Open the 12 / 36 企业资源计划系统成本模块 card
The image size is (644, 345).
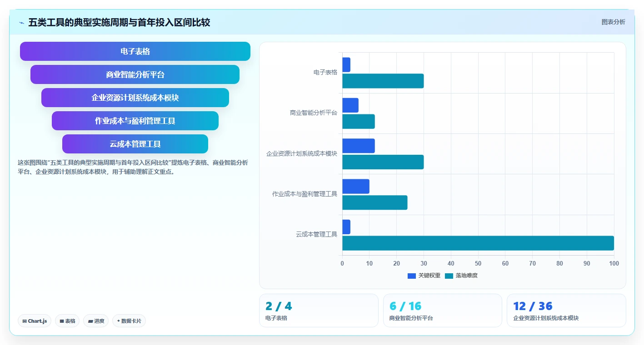[x=566, y=310]
